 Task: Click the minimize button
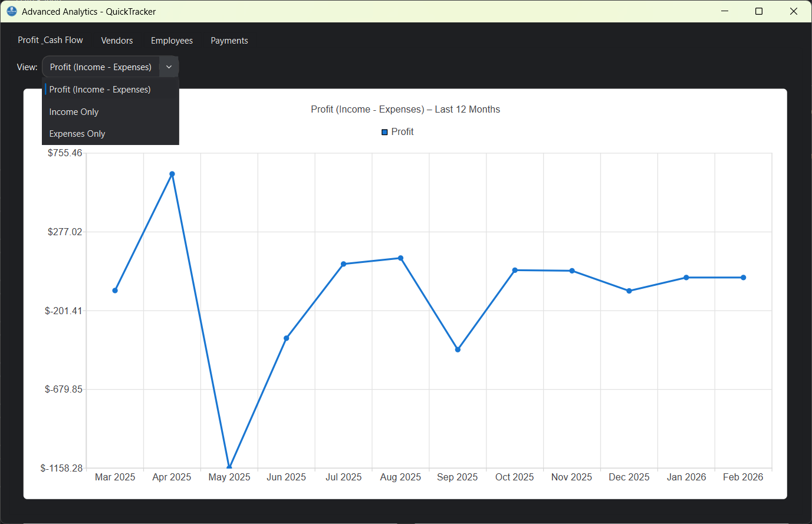724,11
